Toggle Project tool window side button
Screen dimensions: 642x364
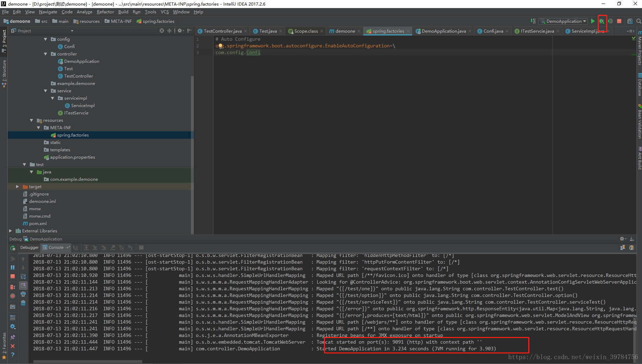click(x=4, y=41)
